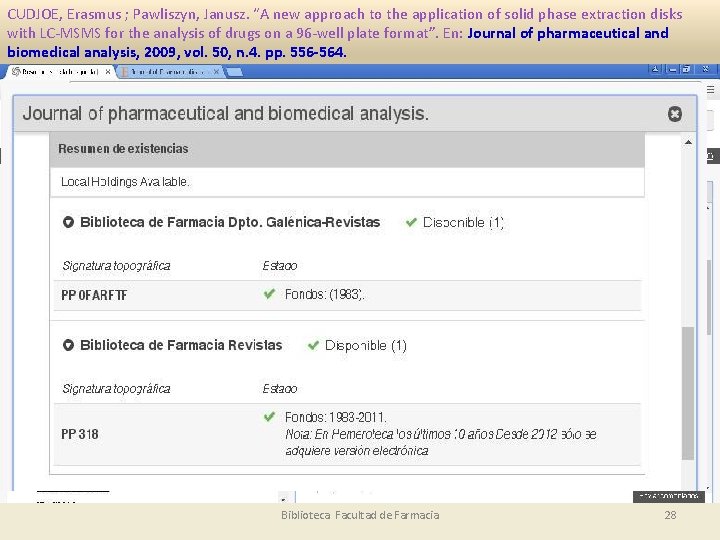Click the dialog title Journal of pharmaceutical
This screenshot has height=540, width=720.
click(225, 113)
